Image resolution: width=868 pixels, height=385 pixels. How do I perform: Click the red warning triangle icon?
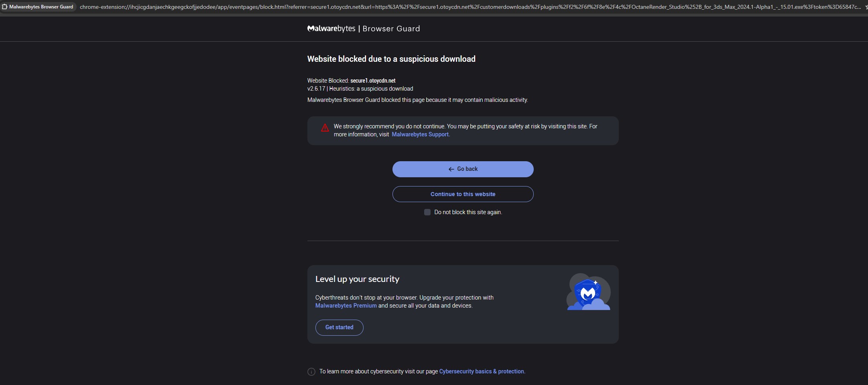325,128
